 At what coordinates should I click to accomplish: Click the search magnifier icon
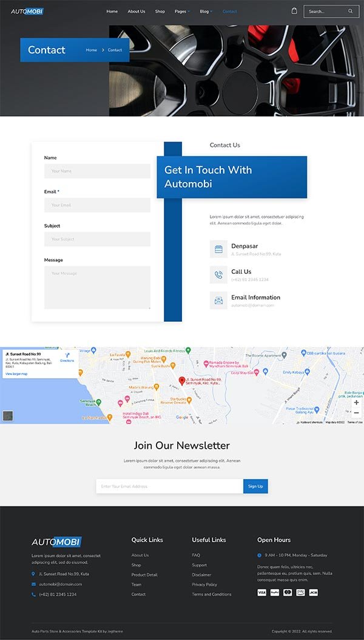click(x=350, y=11)
